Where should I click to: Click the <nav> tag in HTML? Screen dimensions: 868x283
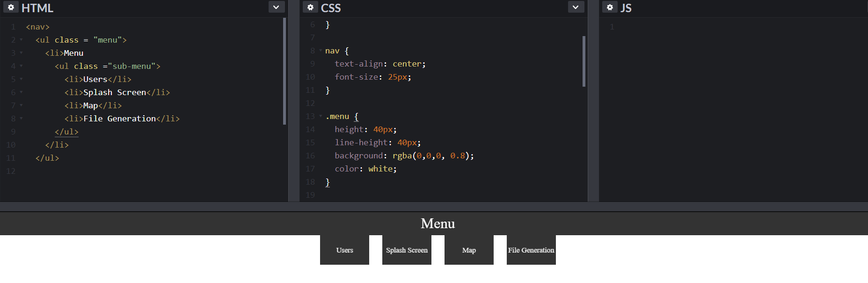(x=37, y=27)
